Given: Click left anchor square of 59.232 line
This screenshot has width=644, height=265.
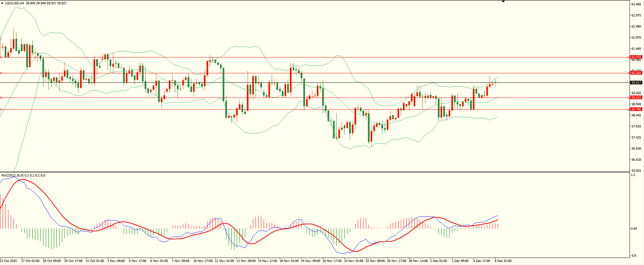Looking at the screenshot, I should click(1, 98).
